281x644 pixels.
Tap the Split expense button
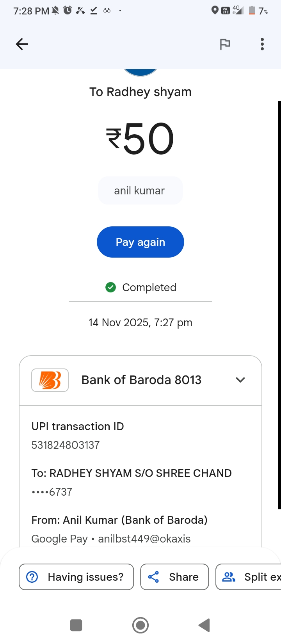(250, 577)
